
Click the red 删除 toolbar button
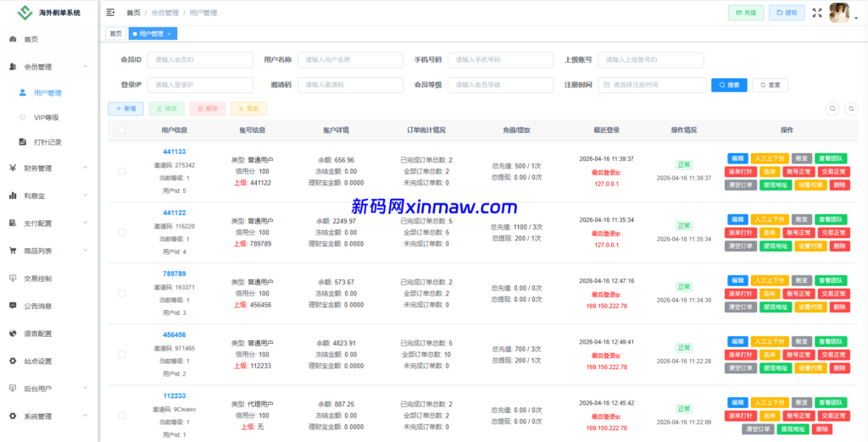coord(208,109)
